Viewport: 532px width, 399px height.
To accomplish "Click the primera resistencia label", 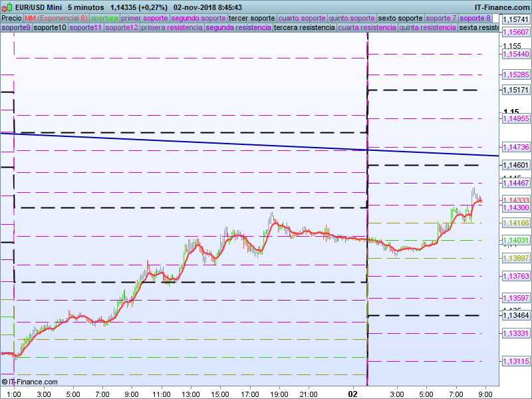I will point(172,28).
